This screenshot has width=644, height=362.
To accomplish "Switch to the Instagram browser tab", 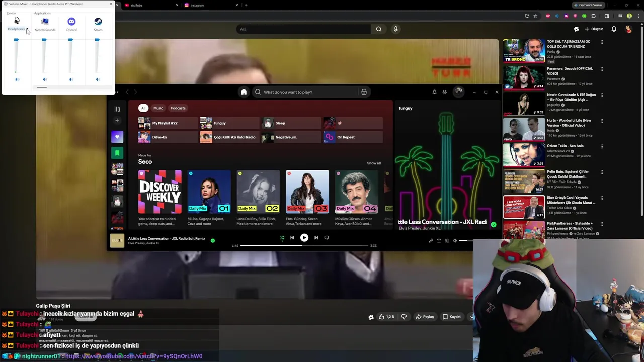I will (x=210, y=5).
